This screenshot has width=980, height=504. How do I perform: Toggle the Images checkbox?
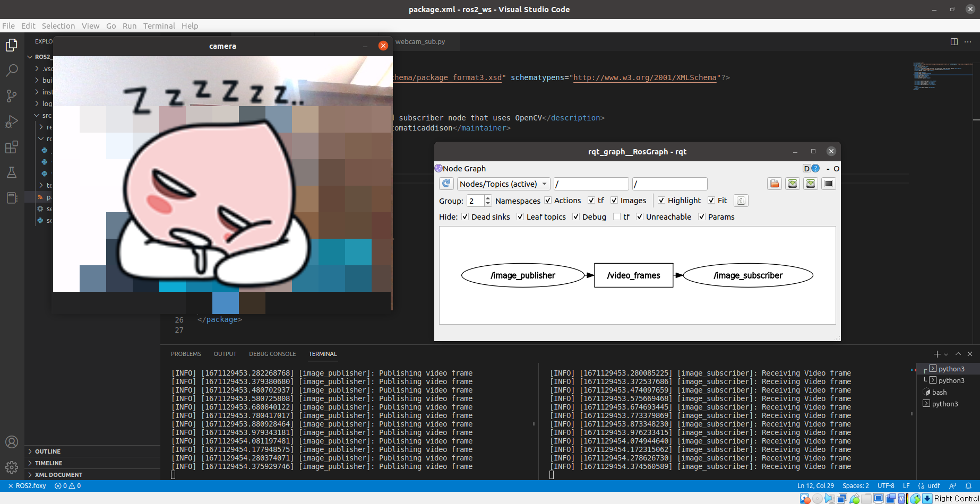point(614,201)
